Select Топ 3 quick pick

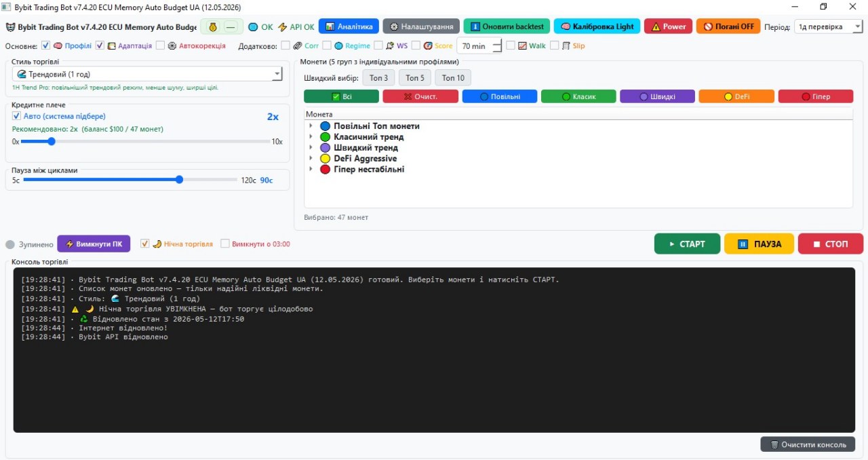point(378,77)
